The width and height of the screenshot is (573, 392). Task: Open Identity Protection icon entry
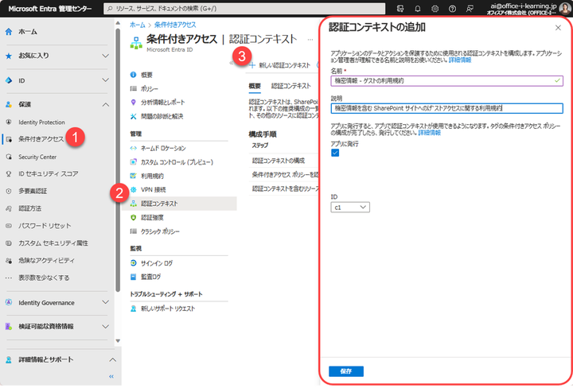coord(9,122)
